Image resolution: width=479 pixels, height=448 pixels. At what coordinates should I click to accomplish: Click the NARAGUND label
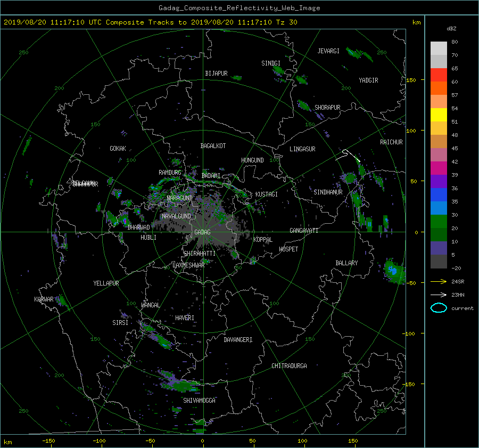coord(180,198)
